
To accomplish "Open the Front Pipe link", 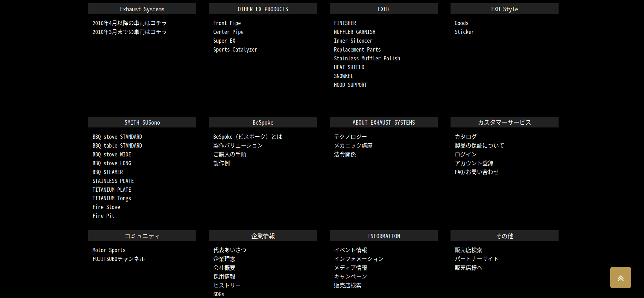I will pos(227,23).
